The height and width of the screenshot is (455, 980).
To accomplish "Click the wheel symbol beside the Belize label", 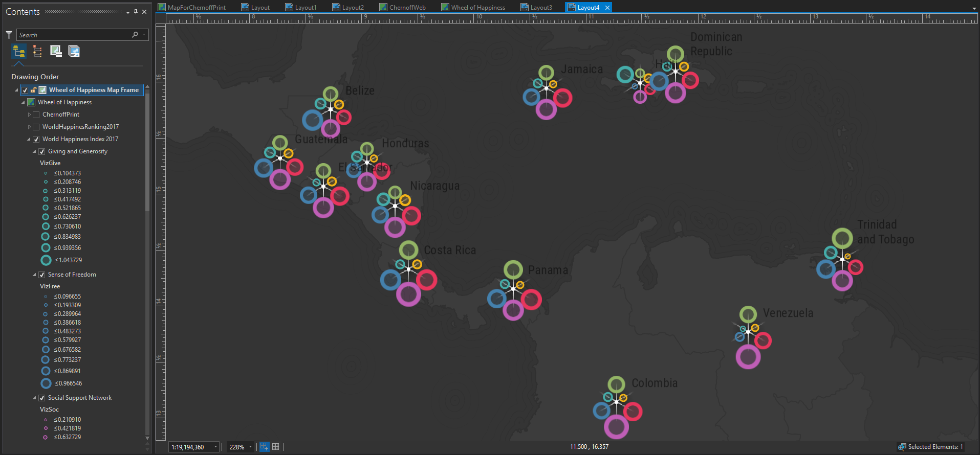I will 328,112.
